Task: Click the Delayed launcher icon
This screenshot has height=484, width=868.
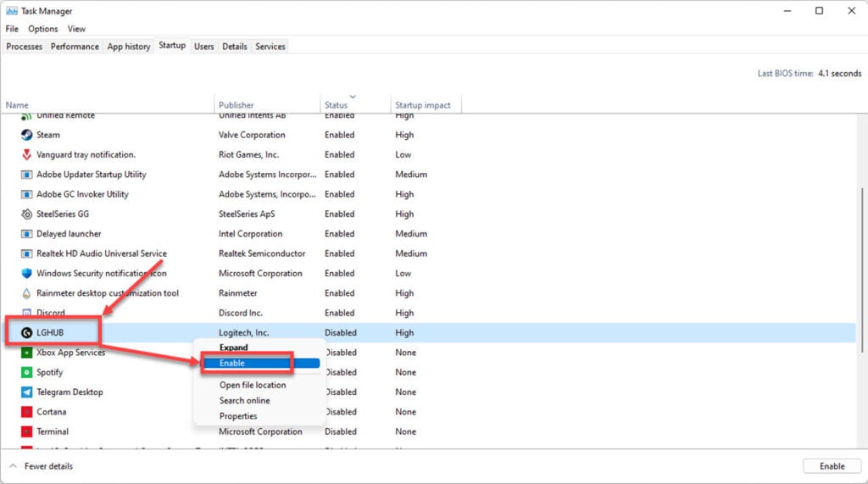Action: pos(26,234)
